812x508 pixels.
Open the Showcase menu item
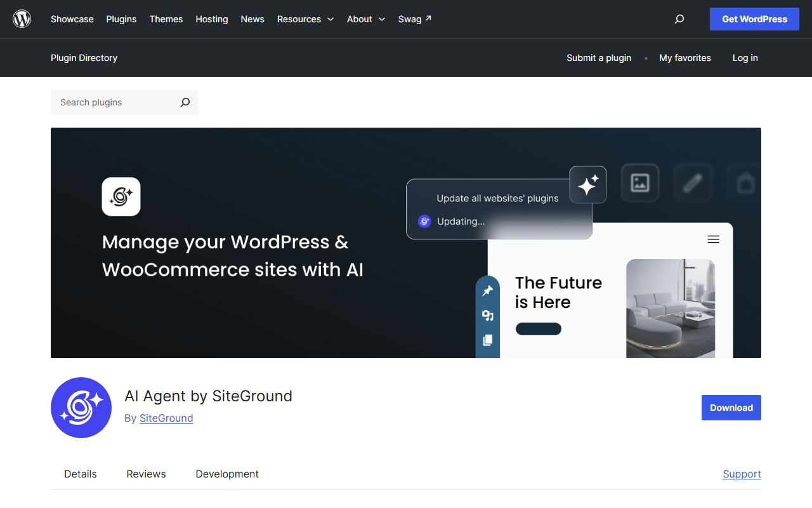[x=72, y=19]
